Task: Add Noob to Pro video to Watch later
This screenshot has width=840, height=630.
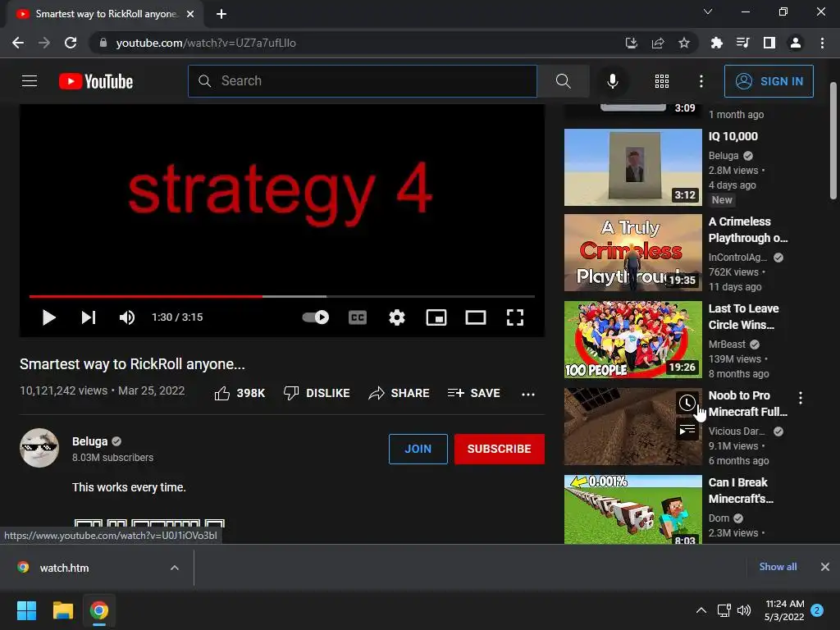Action: pyautogui.click(x=687, y=402)
